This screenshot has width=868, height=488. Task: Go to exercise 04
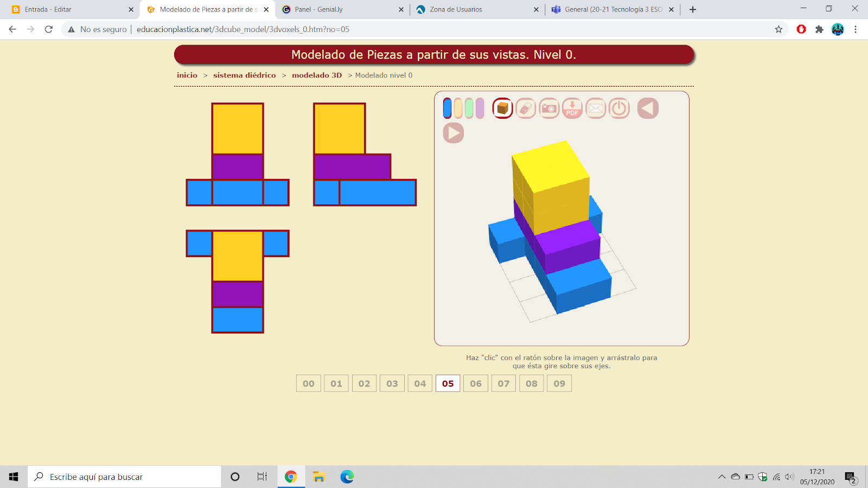(420, 383)
